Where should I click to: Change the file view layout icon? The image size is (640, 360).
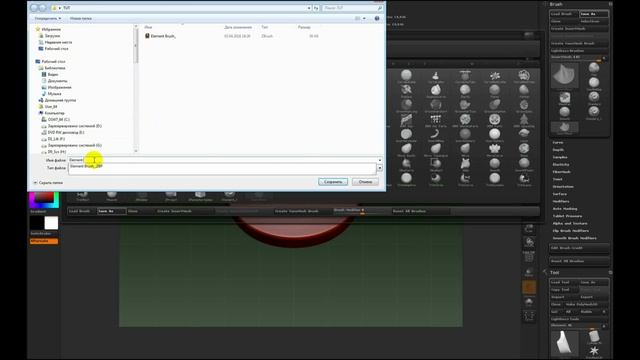point(358,18)
